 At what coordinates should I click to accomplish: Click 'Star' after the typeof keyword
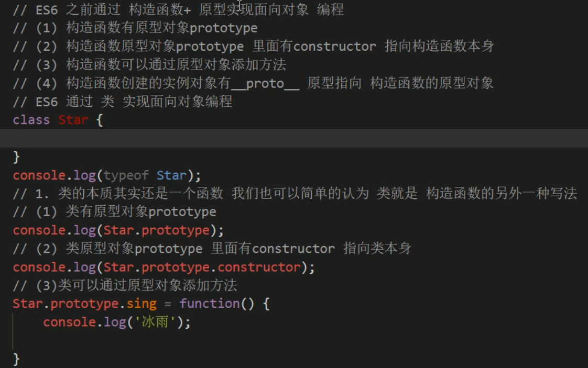pyautogui.click(x=171, y=175)
